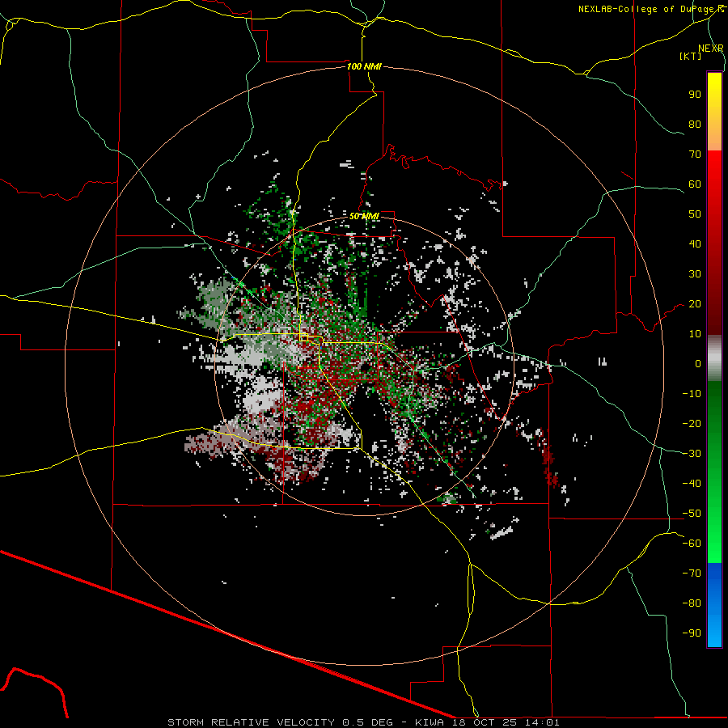Screen dimensions: 728x728
Task: Click the positive 60 knot scale label
Action: [695, 184]
